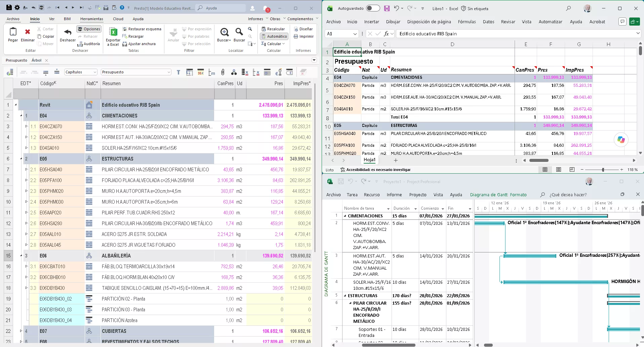Click the Deshacer arrow icon in Presto ribbon
This screenshot has height=347, width=644.
pos(68,32)
